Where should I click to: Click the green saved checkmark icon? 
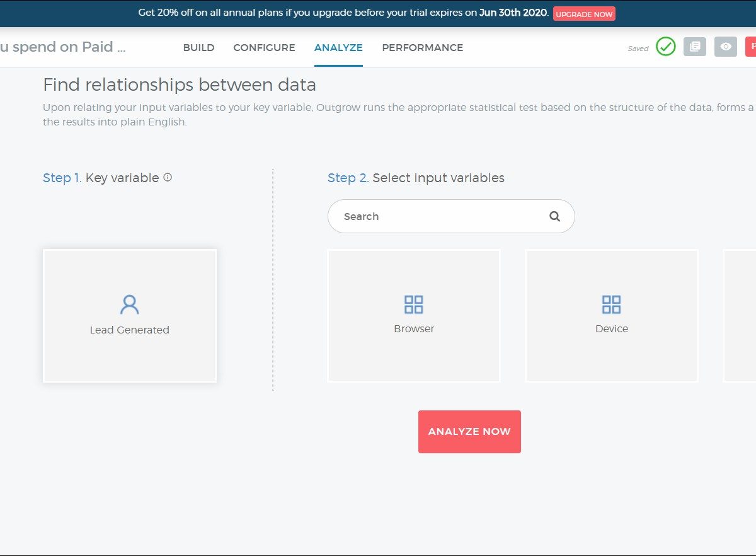pyautogui.click(x=665, y=47)
